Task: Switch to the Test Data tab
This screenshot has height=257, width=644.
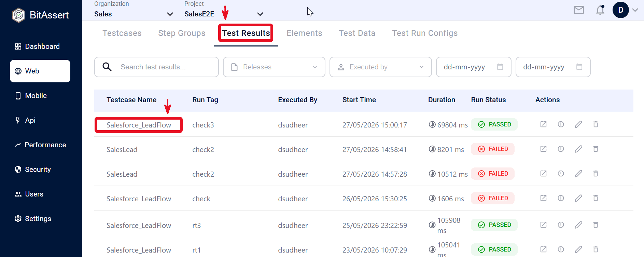Action: 357,33
